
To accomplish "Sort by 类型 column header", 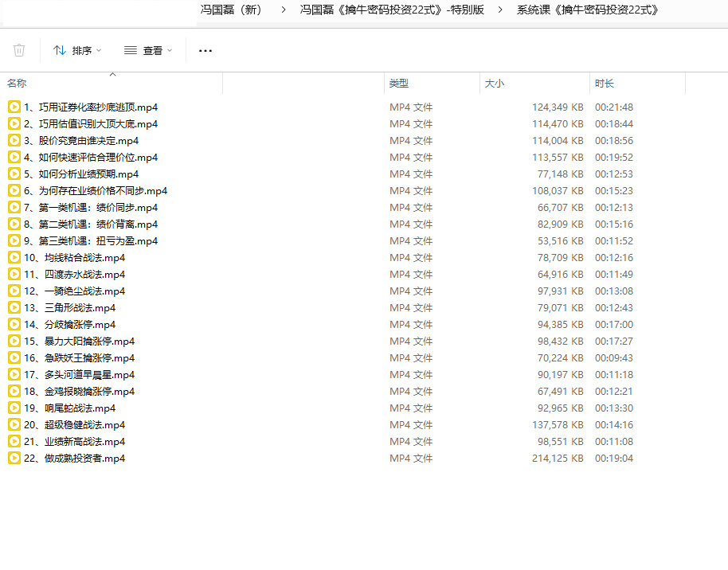I will click(399, 83).
